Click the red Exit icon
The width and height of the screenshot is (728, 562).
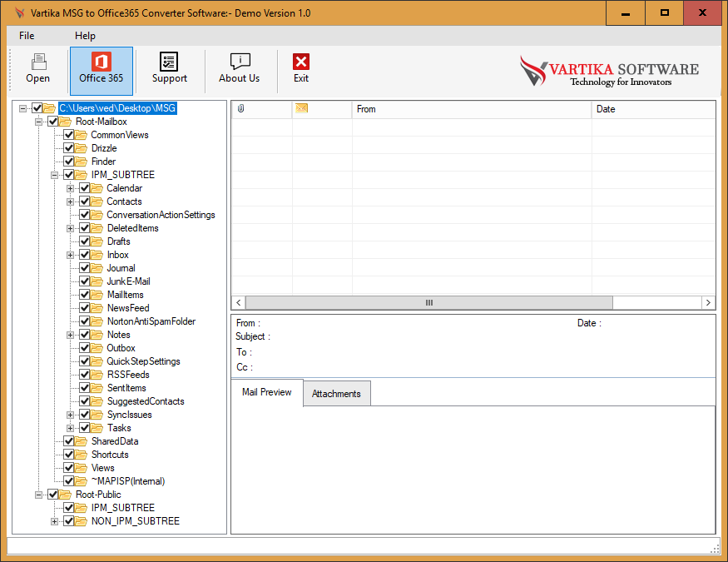click(301, 62)
